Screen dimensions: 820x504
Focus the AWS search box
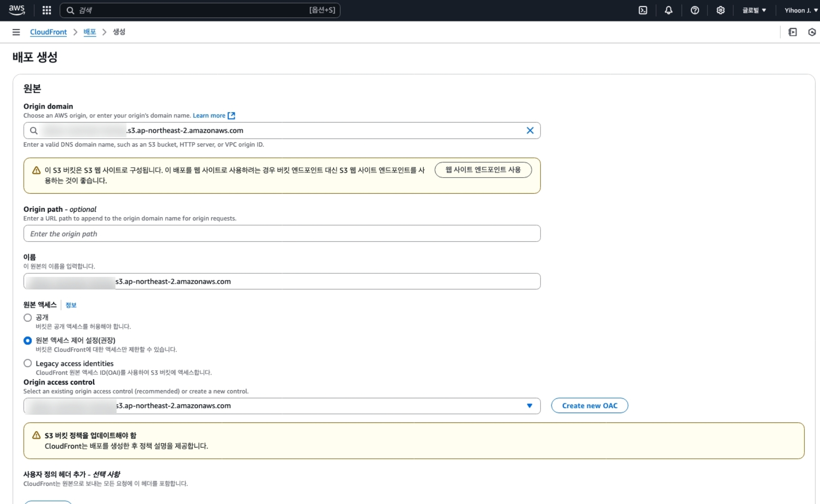[x=200, y=10]
